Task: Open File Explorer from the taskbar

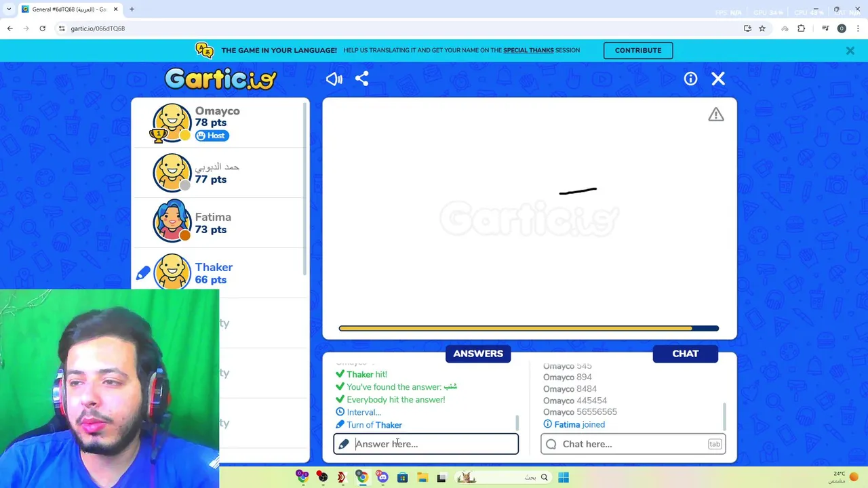Action: [x=422, y=478]
